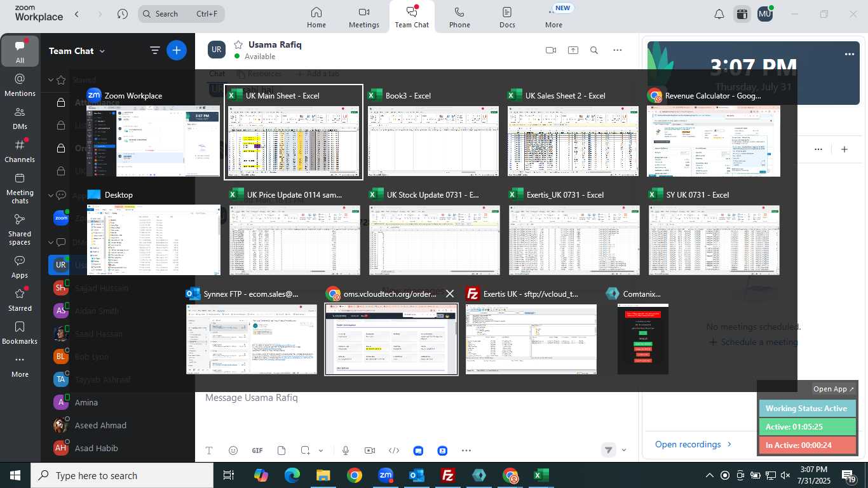
Task: Open the sidebar More menu
Action: (x=20, y=365)
